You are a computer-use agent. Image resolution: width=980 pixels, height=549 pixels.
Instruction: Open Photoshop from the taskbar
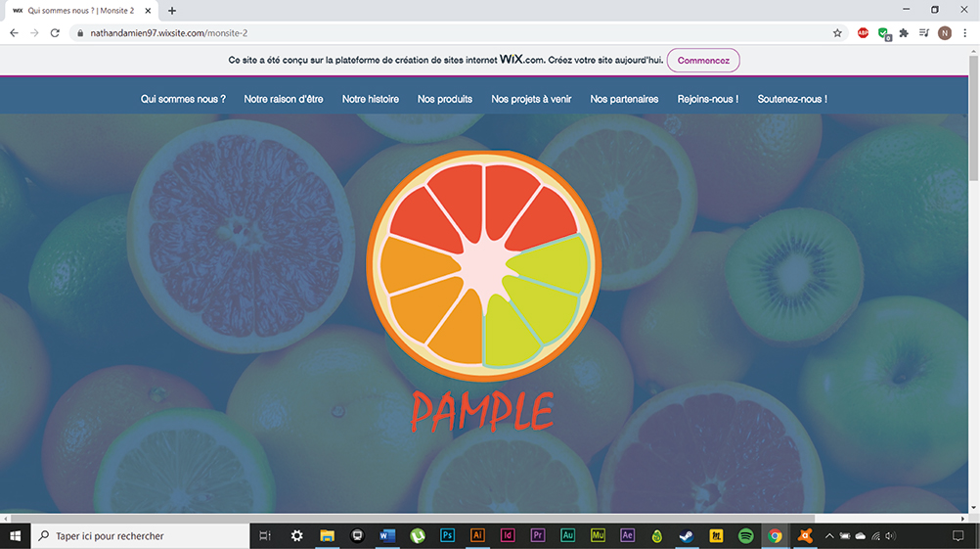[447, 535]
